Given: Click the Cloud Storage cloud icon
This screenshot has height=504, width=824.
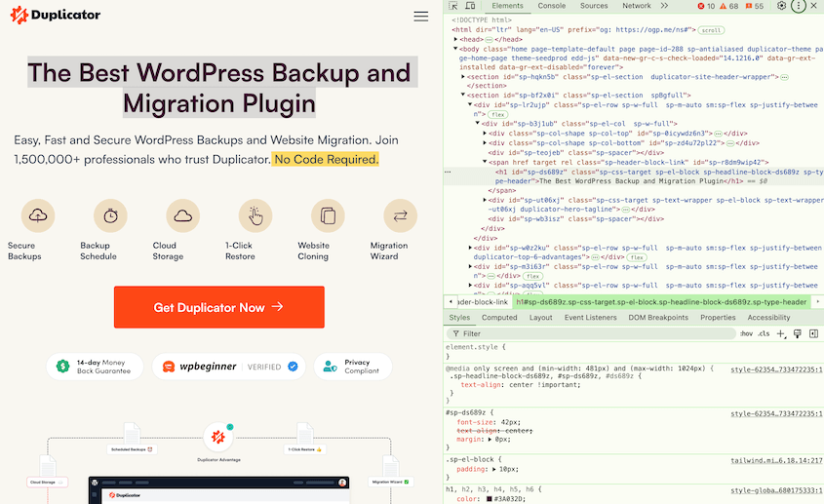Looking at the screenshot, I should [x=183, y=215].
